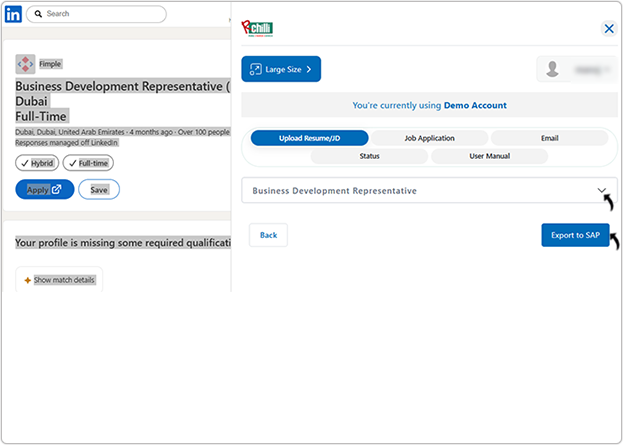Click the user avatar icon
Screen dimensions: 623x445
tap(555, 69)
